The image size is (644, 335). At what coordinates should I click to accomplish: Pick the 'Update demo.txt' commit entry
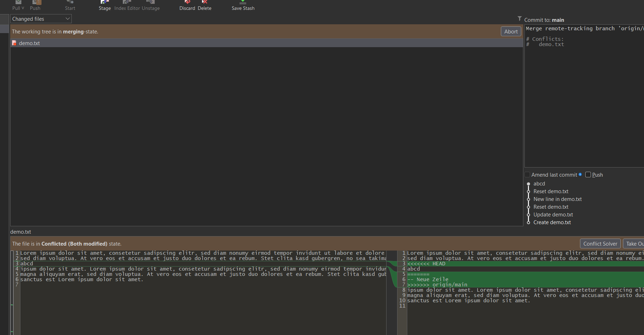pos(553,215)
